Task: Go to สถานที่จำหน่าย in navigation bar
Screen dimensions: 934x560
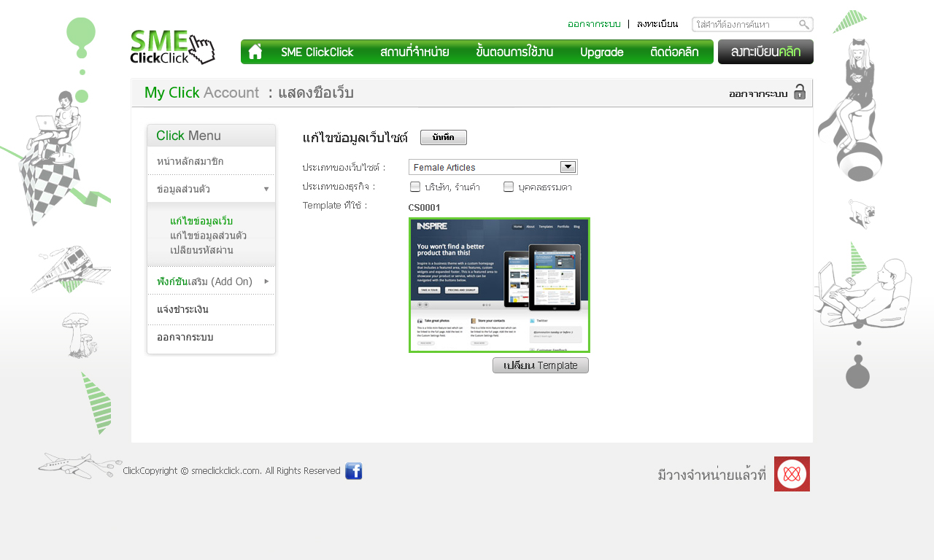Action: tap(414, 52)
